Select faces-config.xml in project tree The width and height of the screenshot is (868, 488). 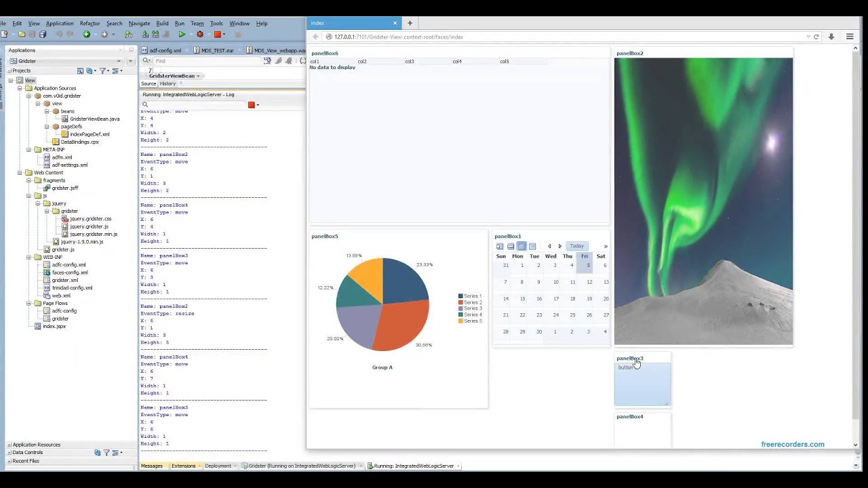(x=70, y=272)
